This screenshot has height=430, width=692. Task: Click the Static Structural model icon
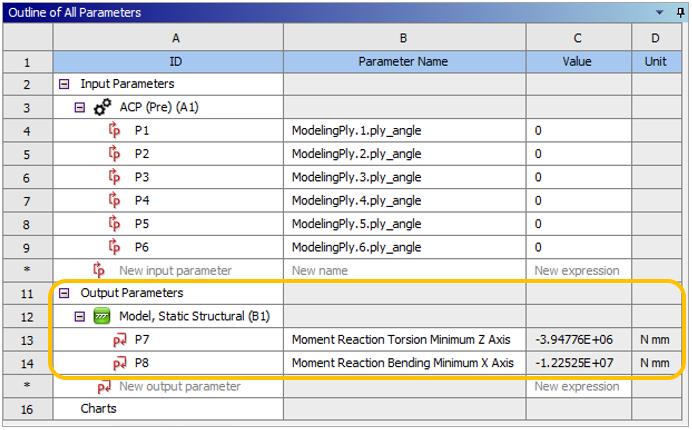click(102, 317)
